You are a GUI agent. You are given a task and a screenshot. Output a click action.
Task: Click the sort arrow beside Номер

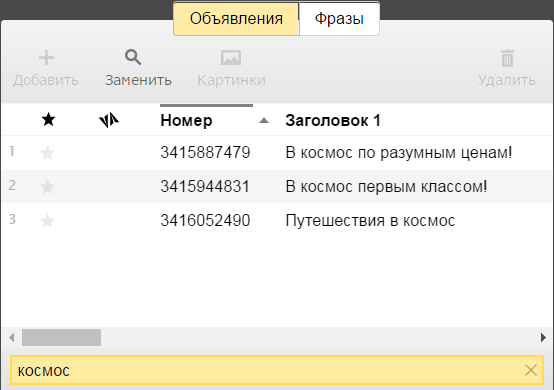pos(264,121)
